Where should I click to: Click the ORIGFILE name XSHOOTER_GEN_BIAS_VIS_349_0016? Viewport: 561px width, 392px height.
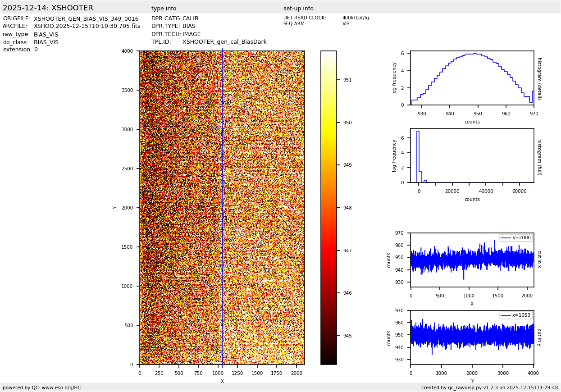pos(86,19)
